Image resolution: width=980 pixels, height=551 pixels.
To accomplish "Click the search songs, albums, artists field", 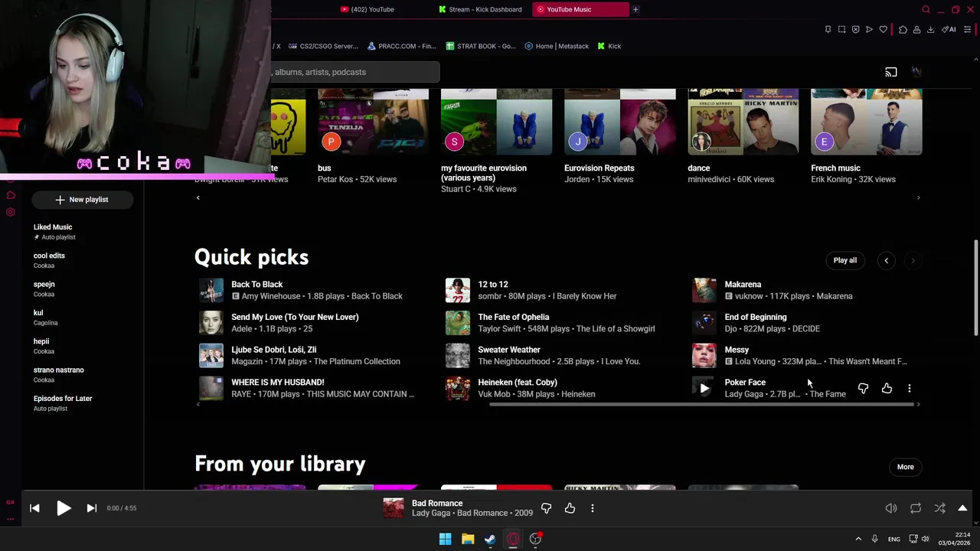I will pyautogui.click(x=354, y=72).
